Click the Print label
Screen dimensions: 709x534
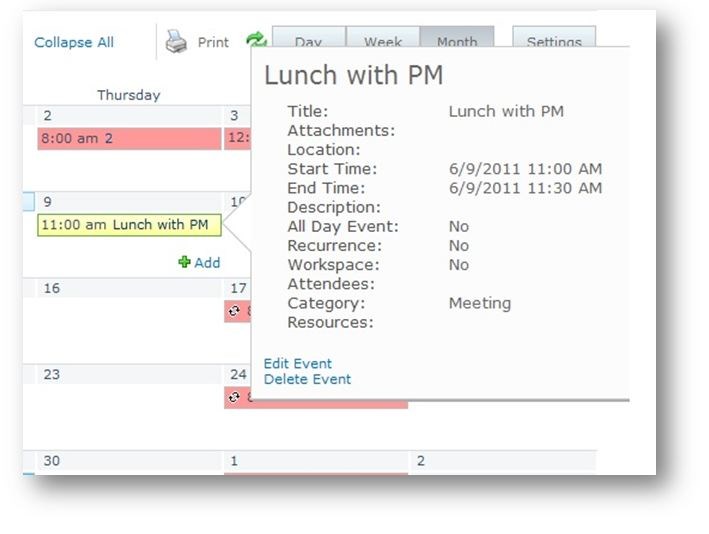click(213, 43)
